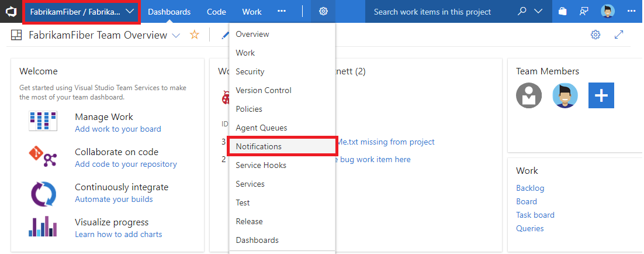
Task: Open the Work hub in top bar
Action: [x=252, y=12]
